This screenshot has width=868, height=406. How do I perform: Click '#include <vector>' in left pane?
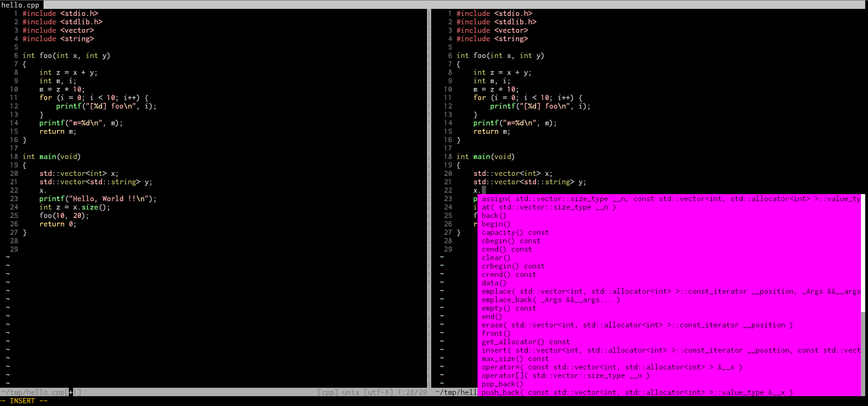(58, 30)
